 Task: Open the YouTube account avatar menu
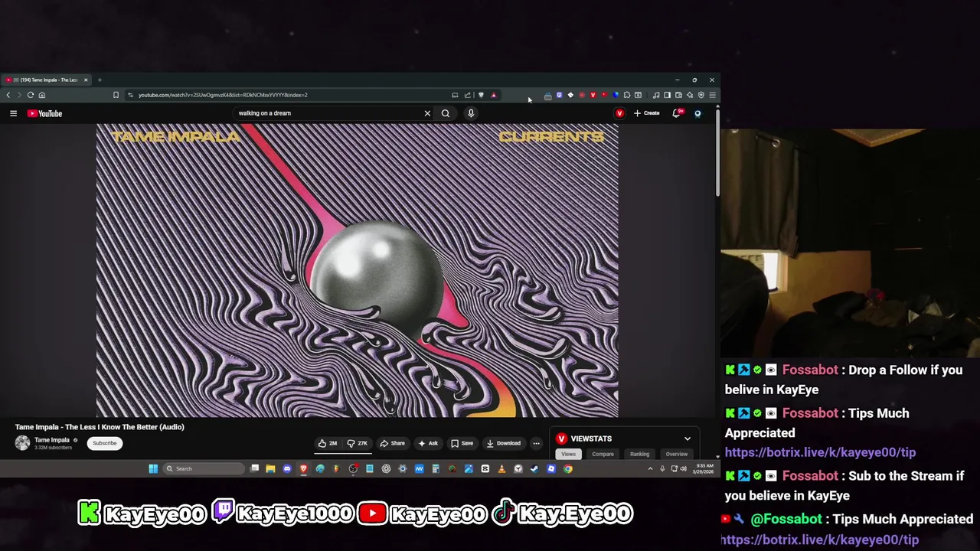tap(697, 113)
